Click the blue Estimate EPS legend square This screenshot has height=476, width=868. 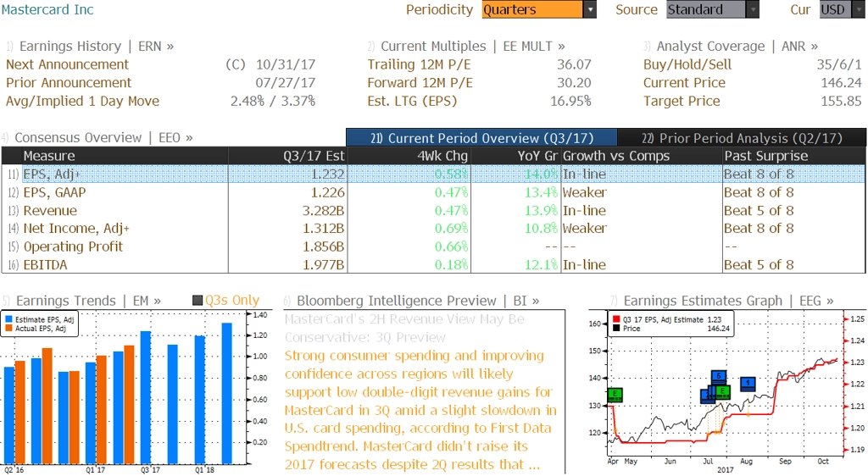point(8,319)
